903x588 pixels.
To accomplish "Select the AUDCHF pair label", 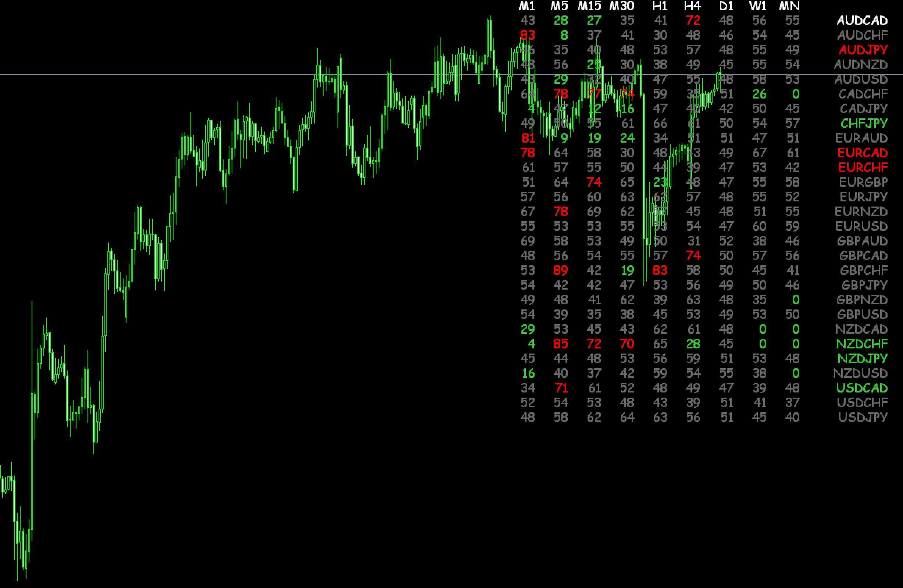I will click(863, 35).
